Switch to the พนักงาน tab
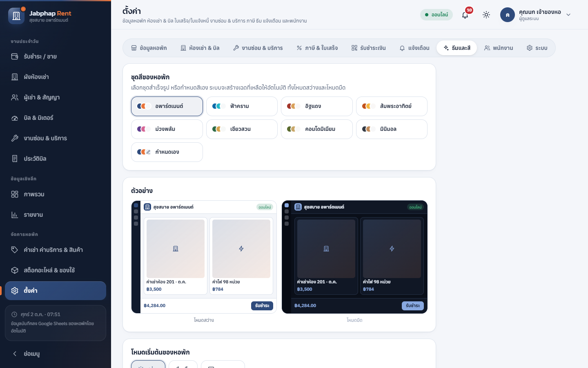Viewport: 588px width, 368px height. pyautogui.click(x=499, y=48)
